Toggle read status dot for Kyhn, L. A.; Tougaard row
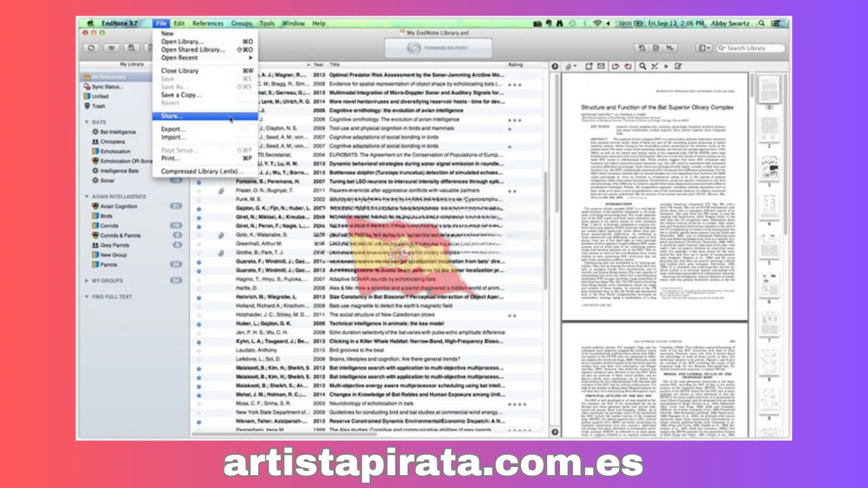 pos(199,341)
